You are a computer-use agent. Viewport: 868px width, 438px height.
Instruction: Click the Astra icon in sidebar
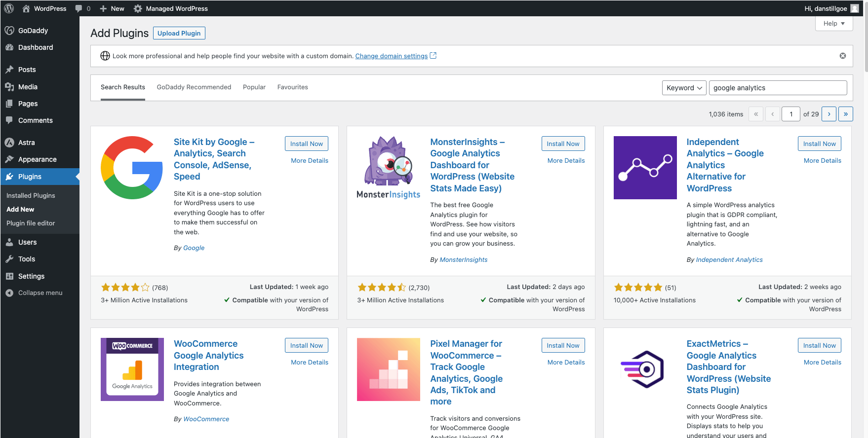[9, 143]
